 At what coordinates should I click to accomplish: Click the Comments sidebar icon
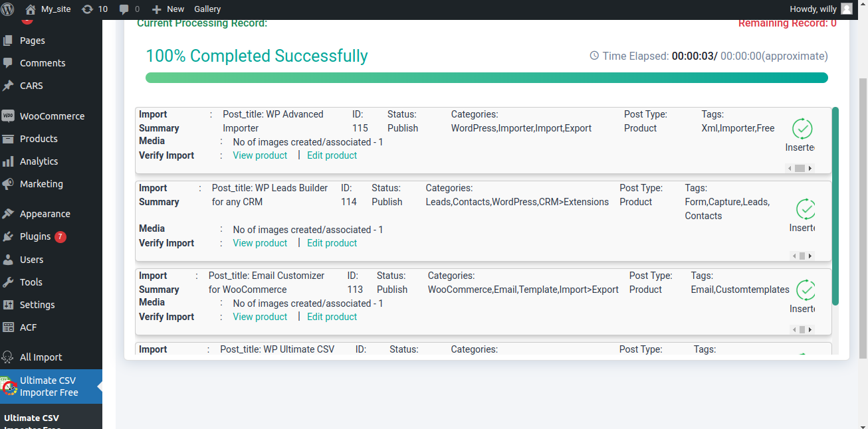pyautogui.click(x=8, y=63)
